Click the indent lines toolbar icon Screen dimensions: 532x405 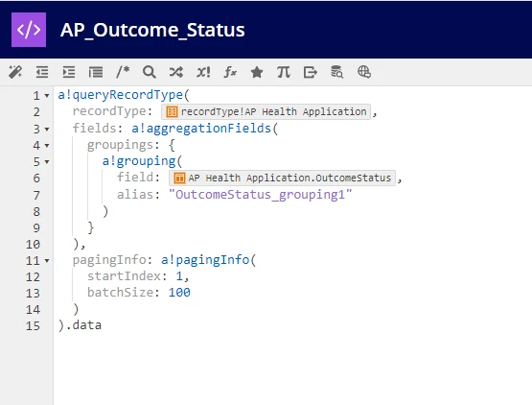pos(69,72)
